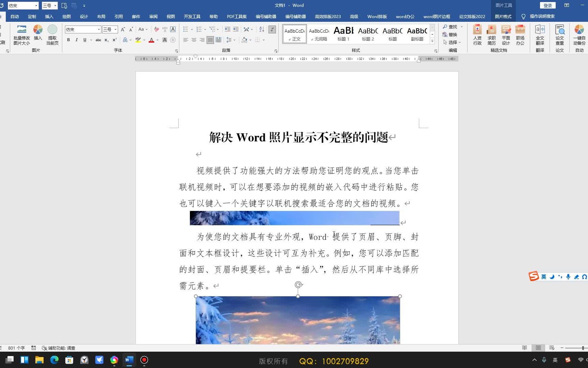
Task: Open the 视图 ribbon tab
Action: [x=171, y=16]
